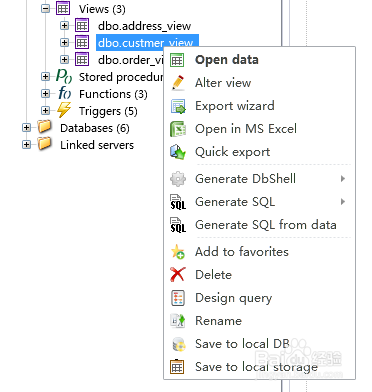The width and height of the screenshot is (372, 392).
Task: Click the Rename icon
Action: pyautogui.click(x=178, y=321)
